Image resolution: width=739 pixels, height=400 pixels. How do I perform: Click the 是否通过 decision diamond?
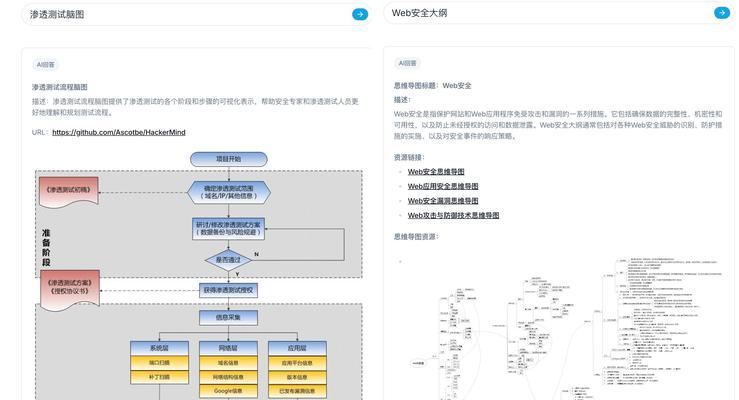[229, 260]
